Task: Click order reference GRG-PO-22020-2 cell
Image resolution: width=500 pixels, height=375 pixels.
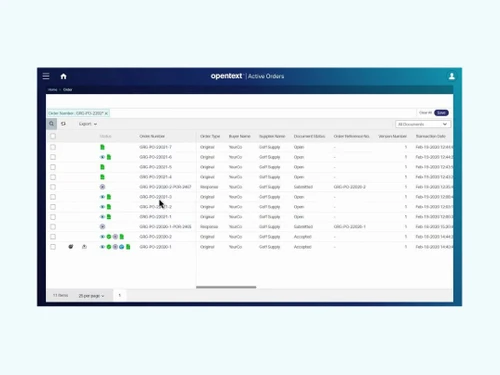Action: (350, 187)
